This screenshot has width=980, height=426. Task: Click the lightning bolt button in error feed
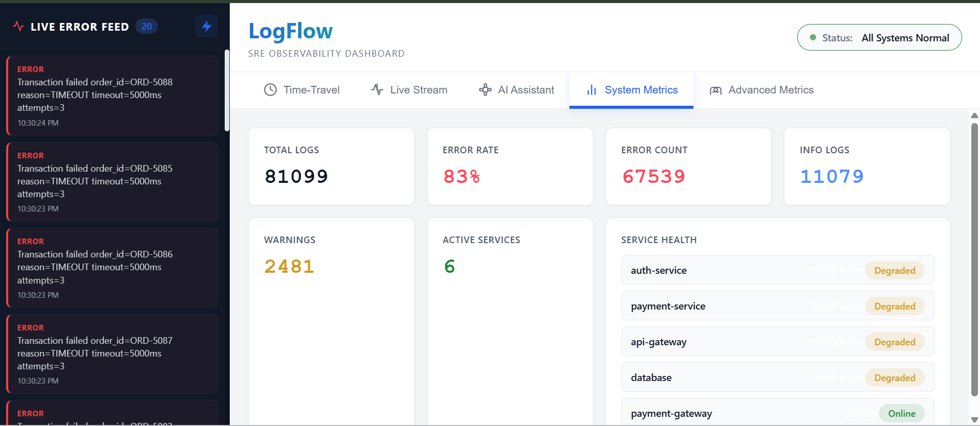206,26
